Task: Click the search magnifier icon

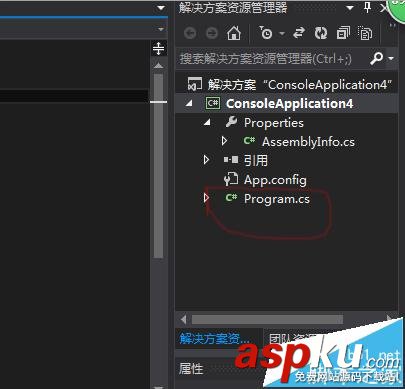Action: (x=376, y=58)
